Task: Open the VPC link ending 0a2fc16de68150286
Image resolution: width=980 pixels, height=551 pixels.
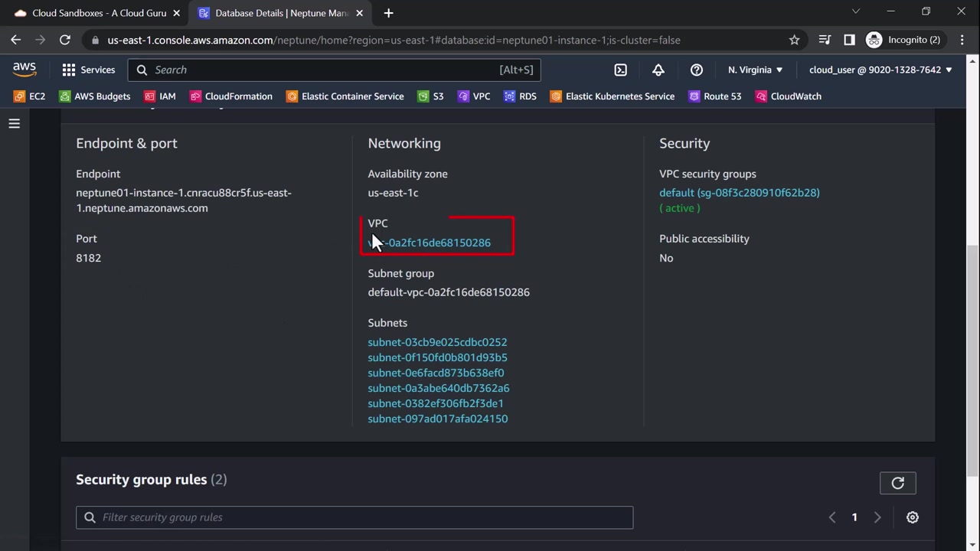Action: pyautogui.click(x=430, y=243)
